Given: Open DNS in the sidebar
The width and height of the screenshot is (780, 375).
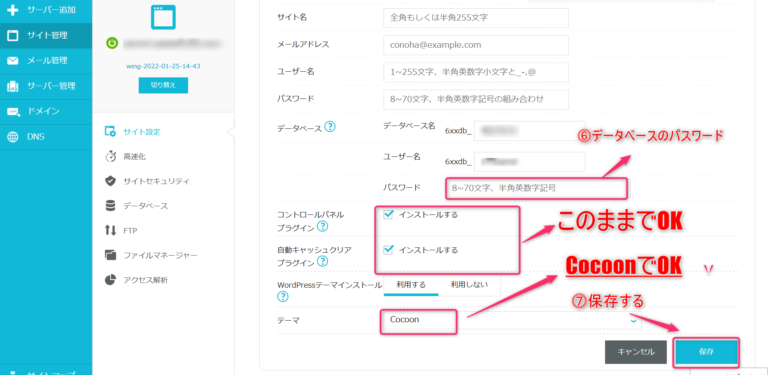Looking at the screenshot, I should pos(46,137).
